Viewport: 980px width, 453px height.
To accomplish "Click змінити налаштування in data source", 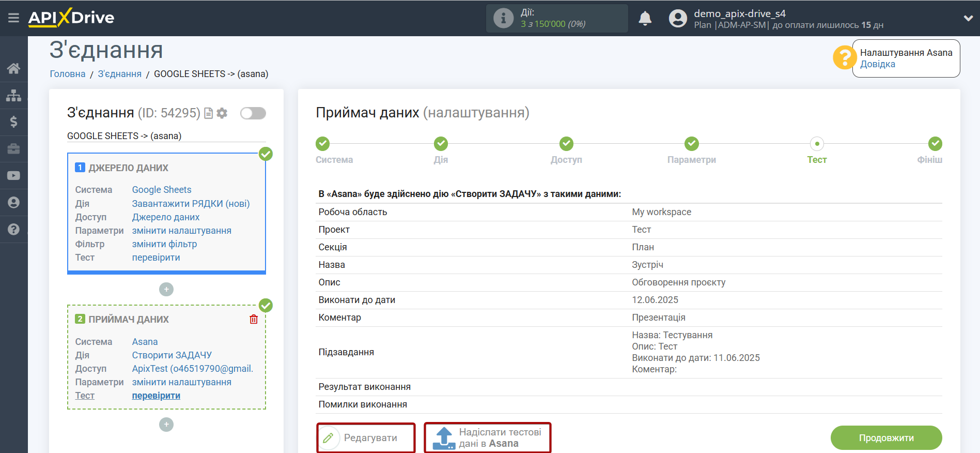I will [182, 231].
